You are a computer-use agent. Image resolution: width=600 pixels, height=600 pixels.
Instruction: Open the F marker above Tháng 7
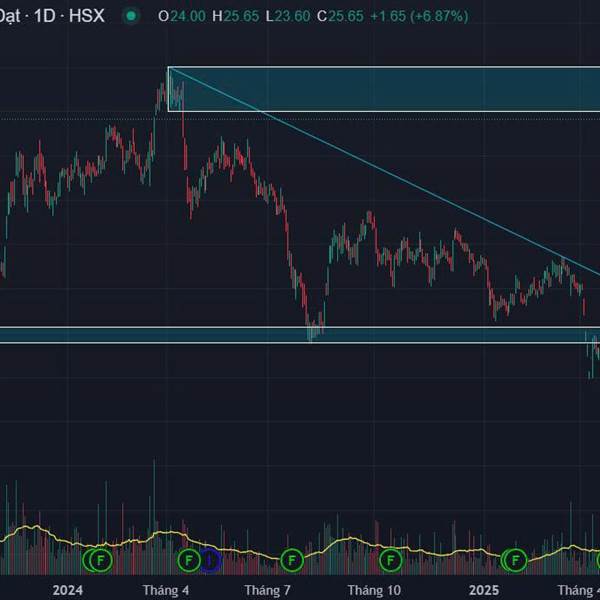292,561
